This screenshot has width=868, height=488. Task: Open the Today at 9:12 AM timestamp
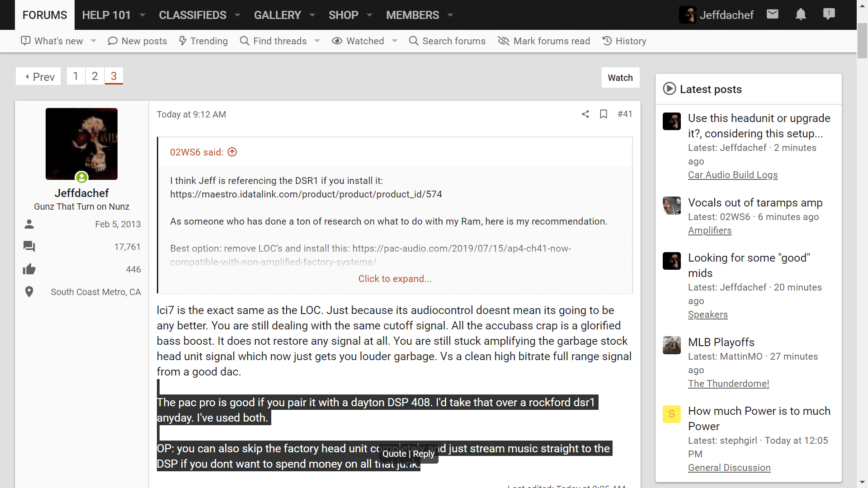(191, 114)
